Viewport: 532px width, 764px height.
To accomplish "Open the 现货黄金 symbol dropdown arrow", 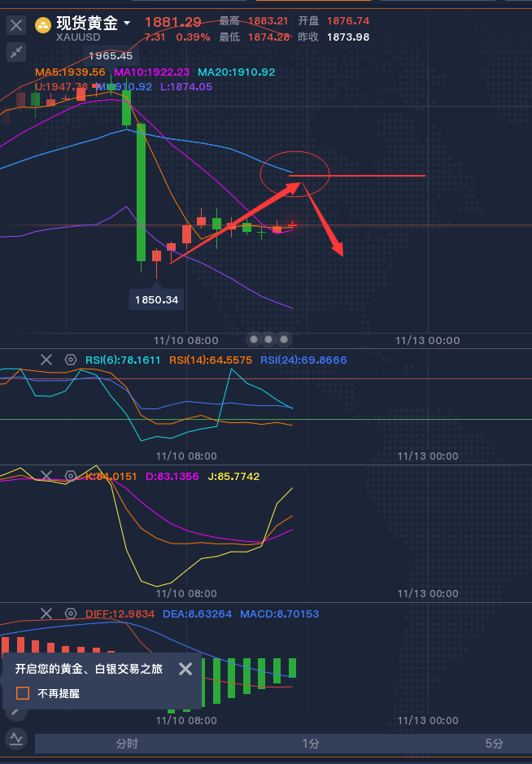I will tap(127, 23).
